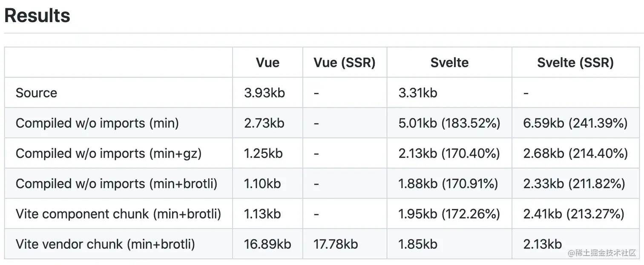Click the Compiled w/o imports (min) row label
The image size is (644, 265).
tap(97, 123)
